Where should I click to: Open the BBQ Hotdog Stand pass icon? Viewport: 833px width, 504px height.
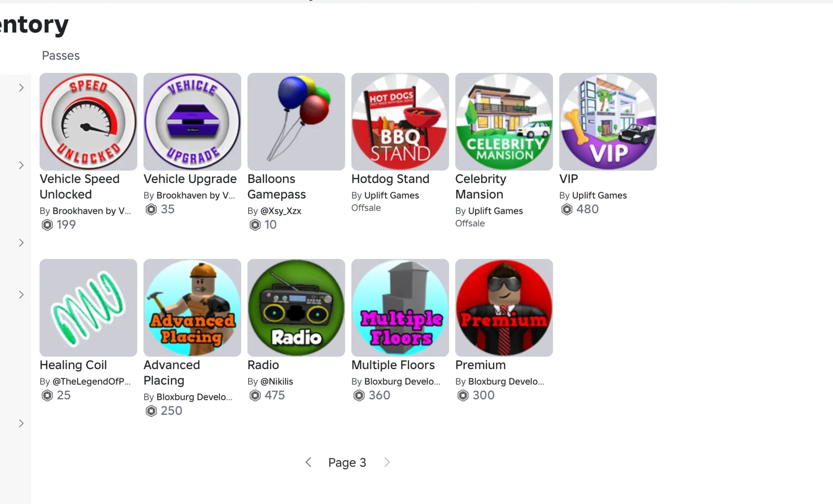[x=400, y=121]
